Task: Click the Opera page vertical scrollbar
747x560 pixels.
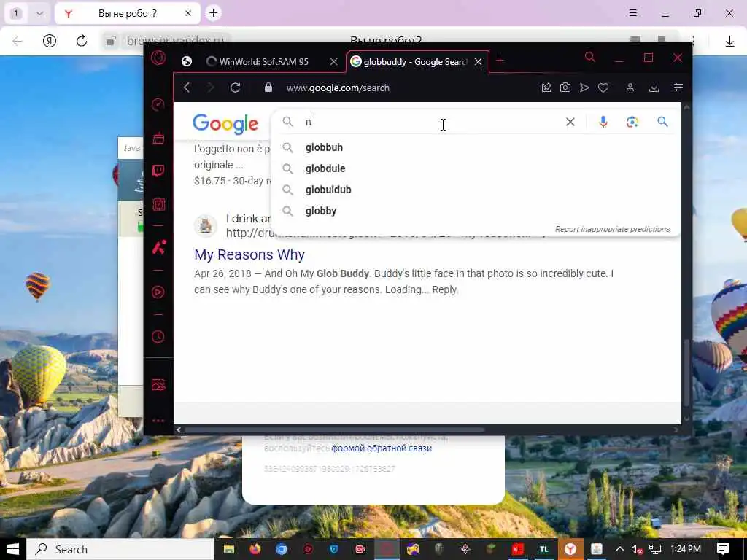Action: [686, 373]
